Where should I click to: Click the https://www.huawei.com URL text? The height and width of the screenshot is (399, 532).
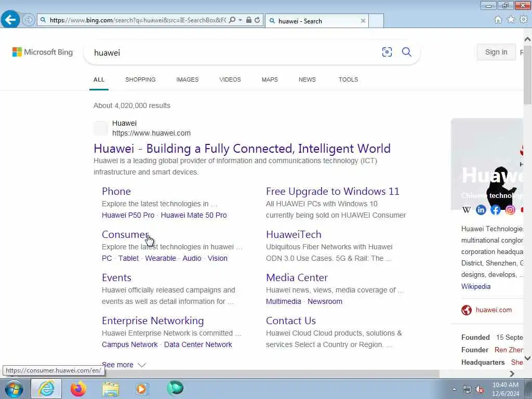click(x=151, y=133)
